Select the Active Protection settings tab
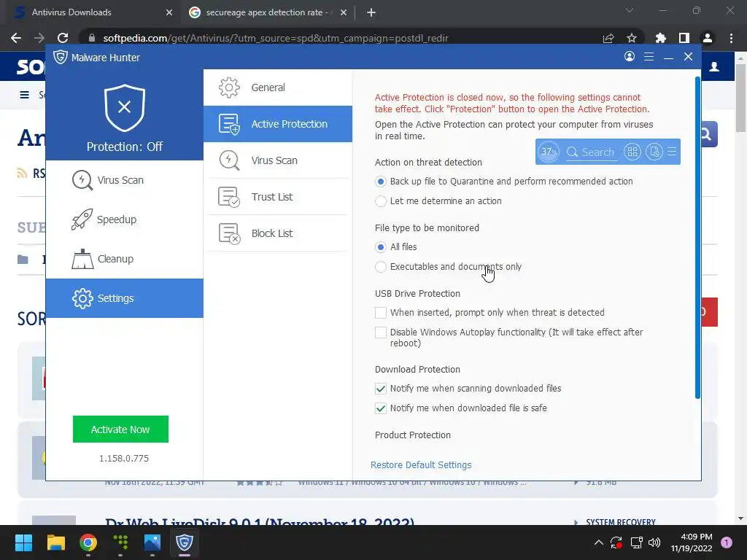The height and width of the screenshot is (560, 747). coord(278,124)
